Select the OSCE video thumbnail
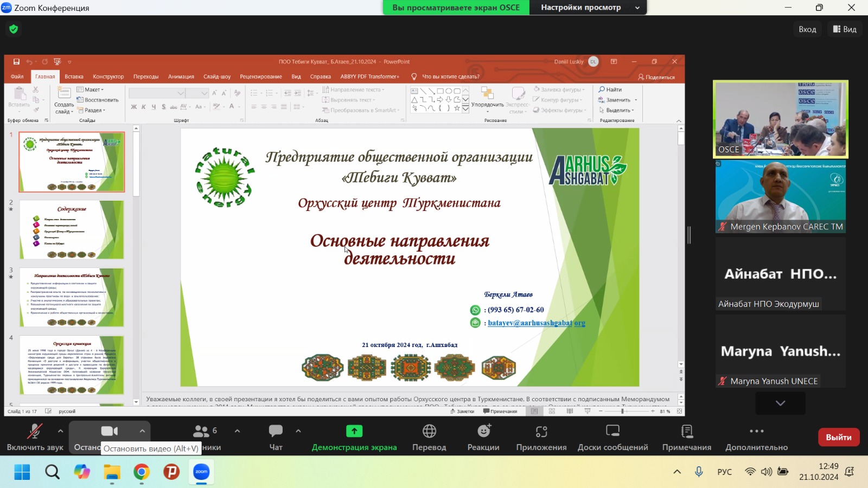Viewport: 868px width, 488px height. [781, 119]
